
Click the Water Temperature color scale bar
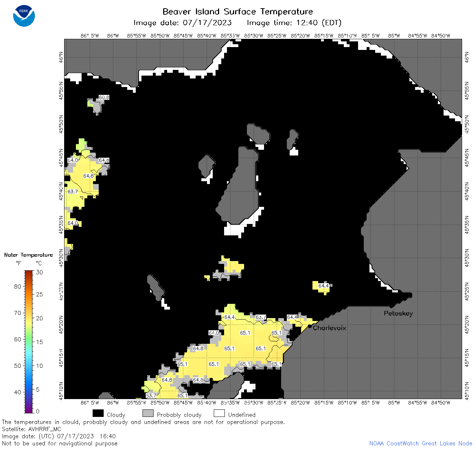29,341
